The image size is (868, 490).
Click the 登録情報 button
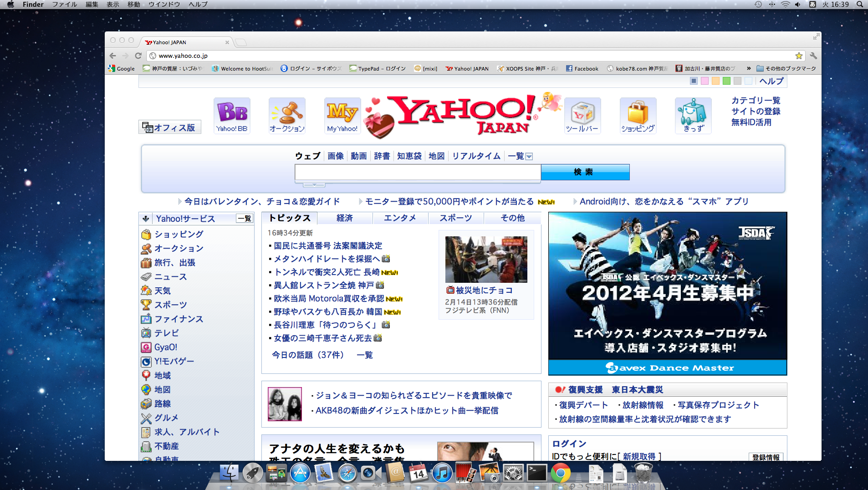(x=766, y=457)
